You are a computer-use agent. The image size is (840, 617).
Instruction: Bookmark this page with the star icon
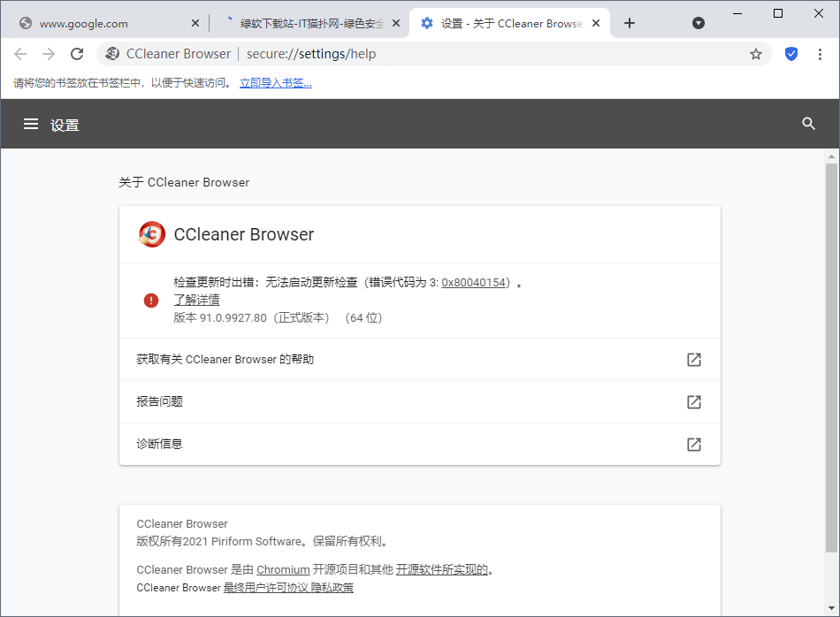coord(755,54)
